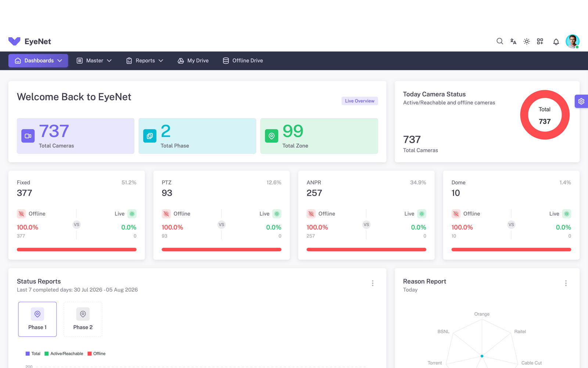The height and width of the screenshot is (368, 588).
Task: Click the Total Zone 99 card
Action: (x=319, y=136)
